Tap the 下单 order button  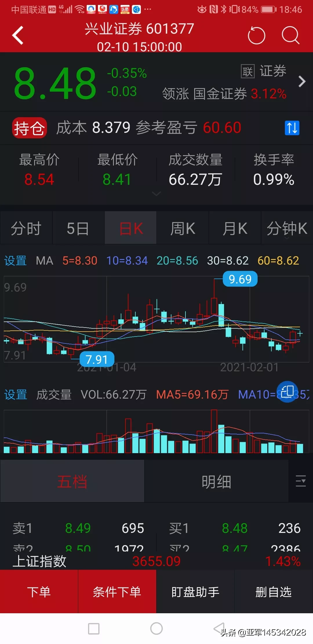[39, 592]
